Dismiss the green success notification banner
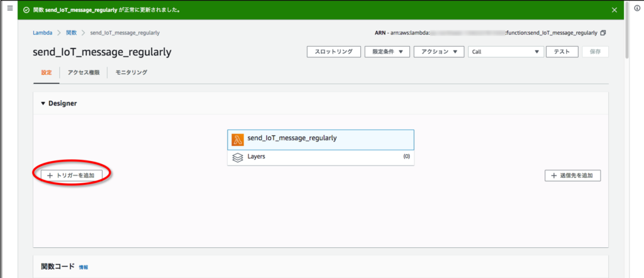Screen dimensions: 644x278 (614, 10)
